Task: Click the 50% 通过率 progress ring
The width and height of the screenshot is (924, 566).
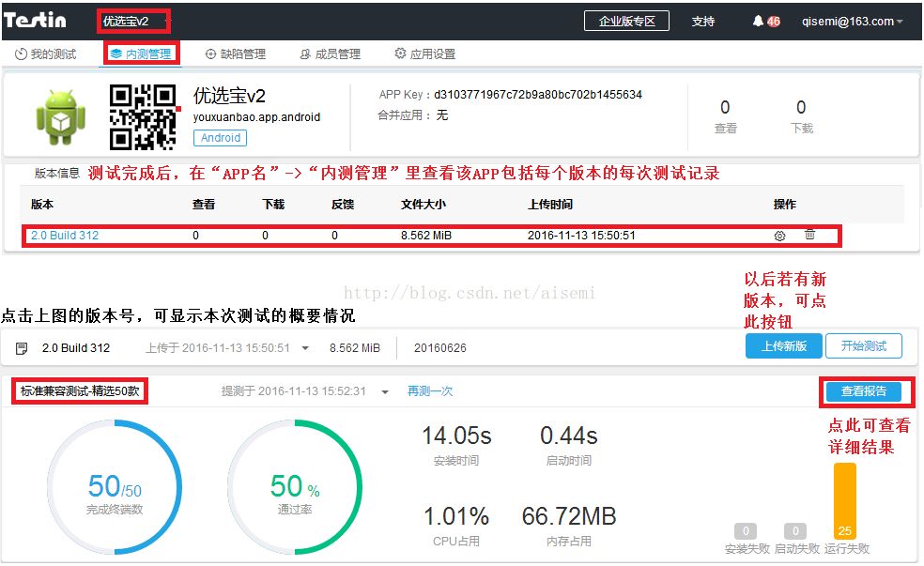Action: (x=295, y=487)
